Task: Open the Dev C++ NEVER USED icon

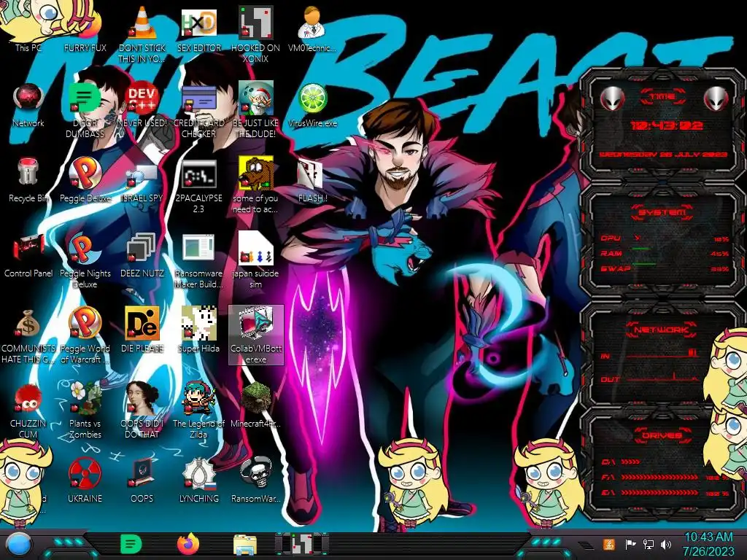Action: point(142,105)
